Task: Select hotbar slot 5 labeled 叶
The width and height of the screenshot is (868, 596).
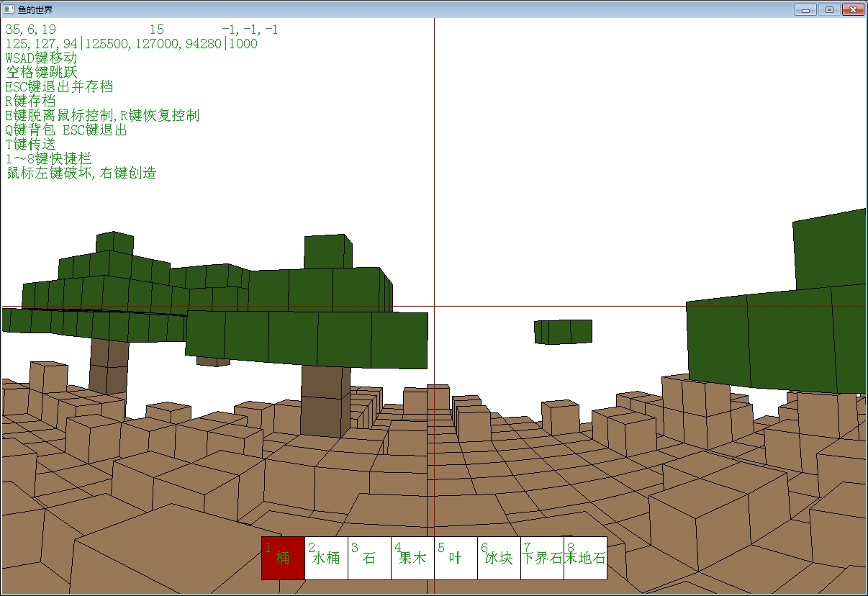Action: pos(456,558)
